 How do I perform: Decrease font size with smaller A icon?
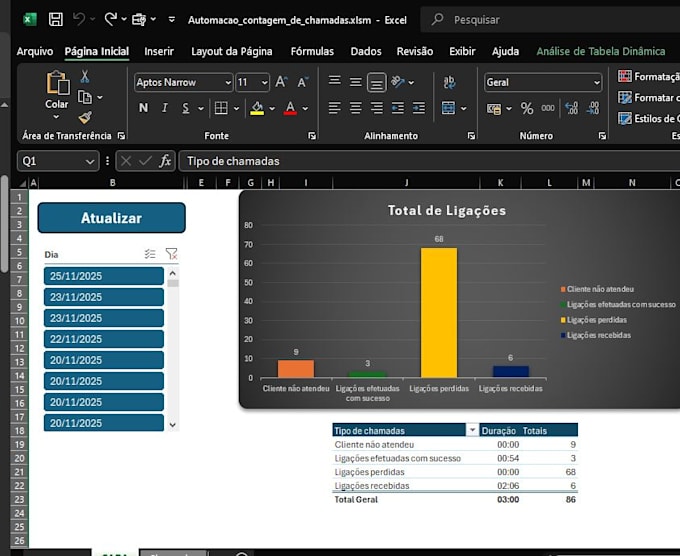click(x=302, y=82)
